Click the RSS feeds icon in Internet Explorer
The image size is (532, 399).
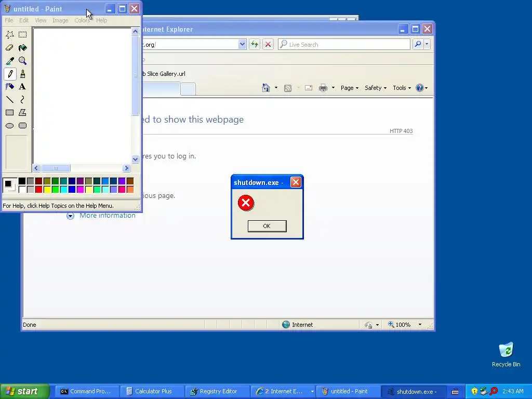288,88
